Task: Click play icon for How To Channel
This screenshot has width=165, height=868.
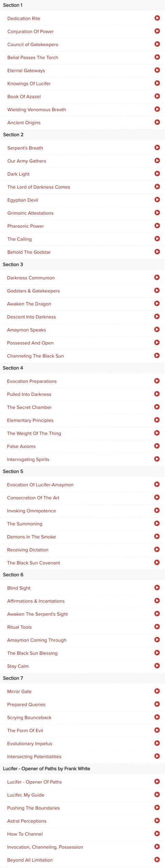Action: 157,833
